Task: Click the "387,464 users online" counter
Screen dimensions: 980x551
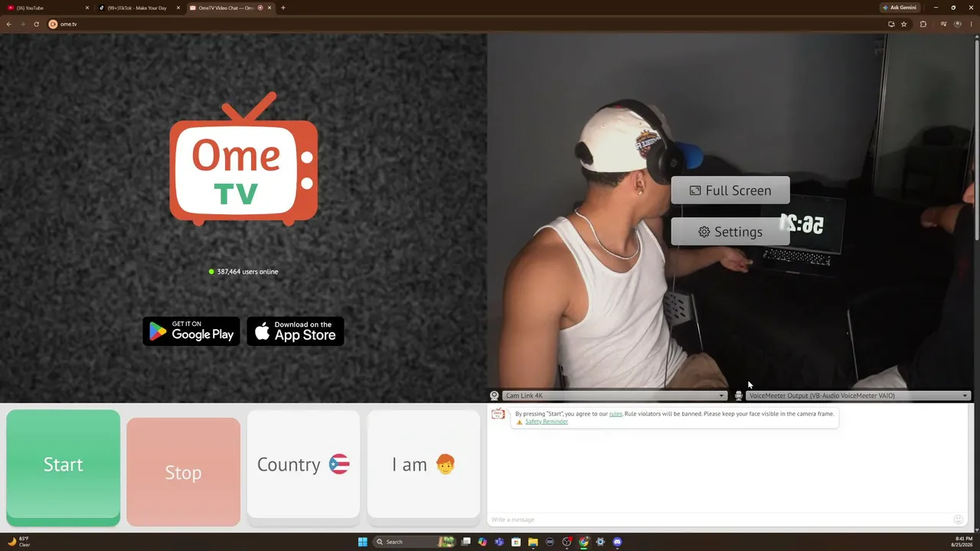Action: point(243,272)
